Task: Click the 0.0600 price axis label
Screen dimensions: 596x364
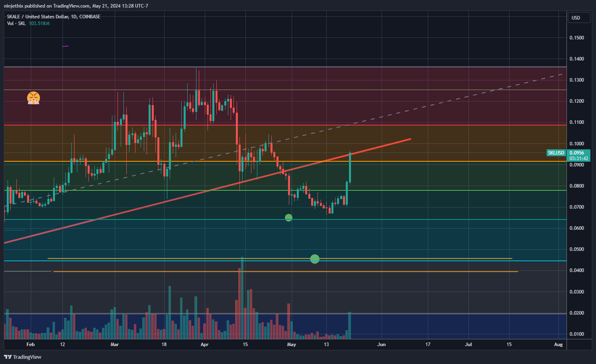Action: [x=577, y=228]
